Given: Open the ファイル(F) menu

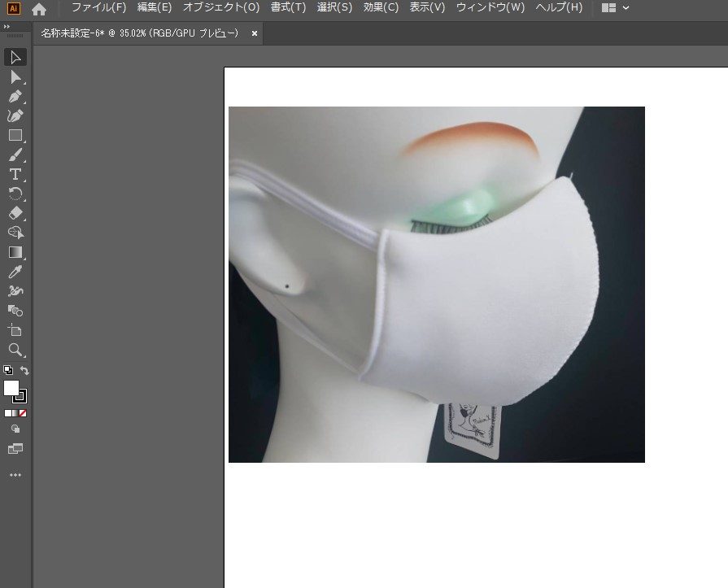Looking at the screenshot, I should click(x=99, y=7).
